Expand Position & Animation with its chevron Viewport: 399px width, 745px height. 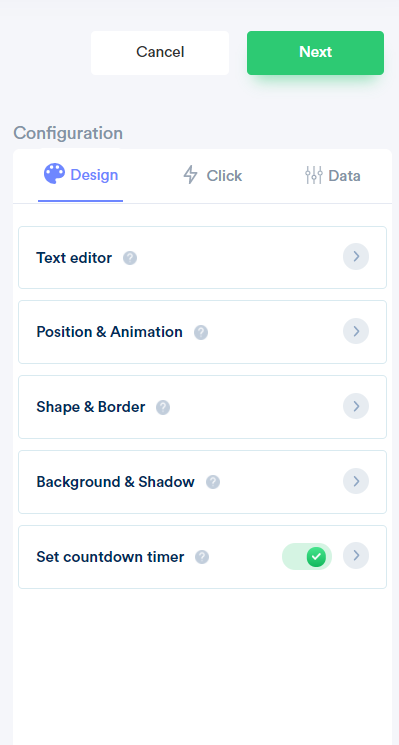coord(356,331)
